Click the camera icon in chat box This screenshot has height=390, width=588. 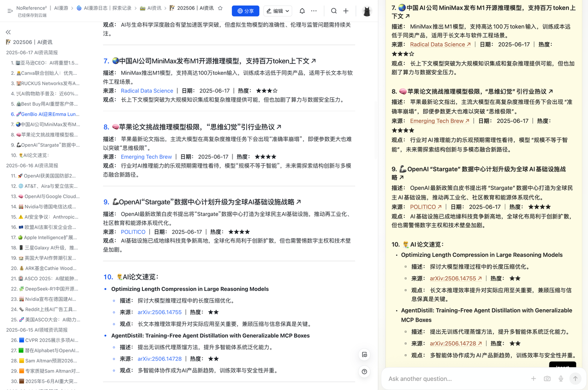(x=547, y=379)
